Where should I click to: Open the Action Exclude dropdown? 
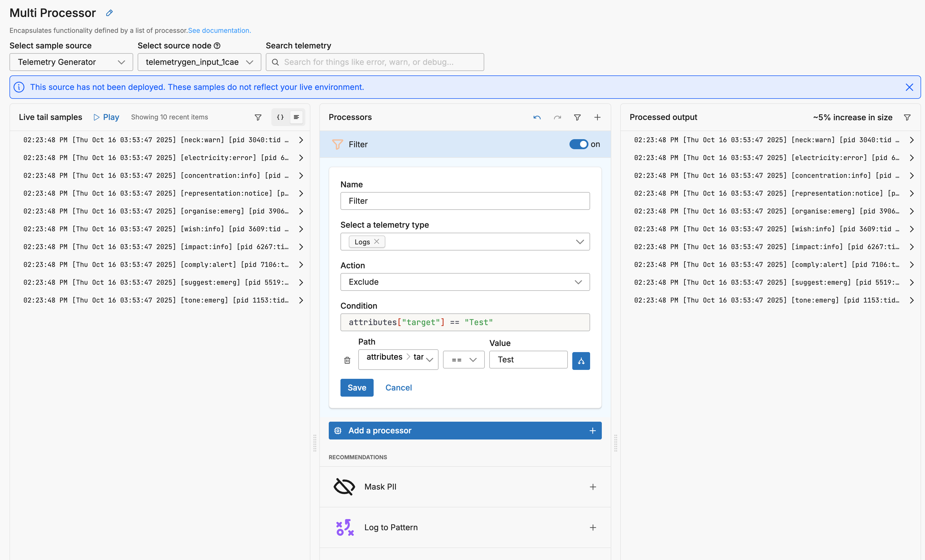coord(465,282)
